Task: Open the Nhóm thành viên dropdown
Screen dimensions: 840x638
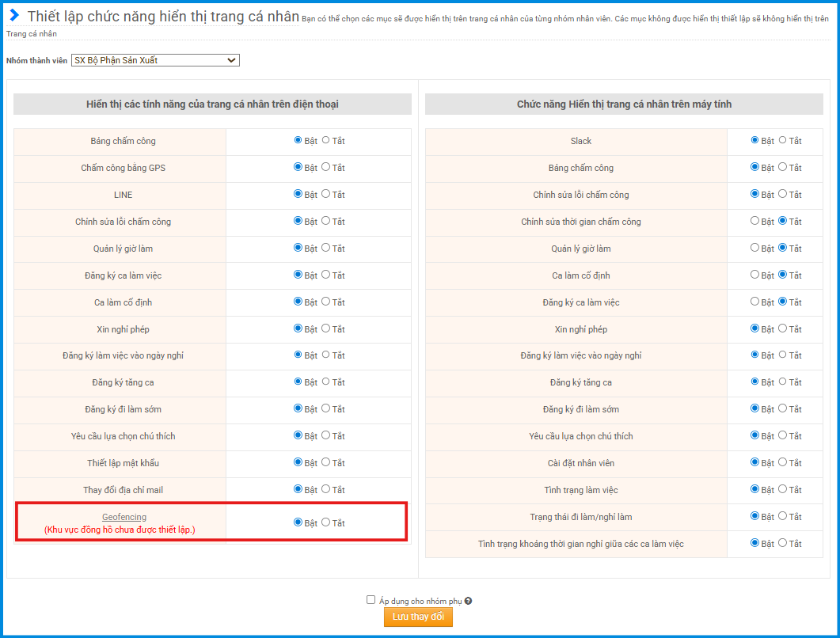Action: coord(155,60)
